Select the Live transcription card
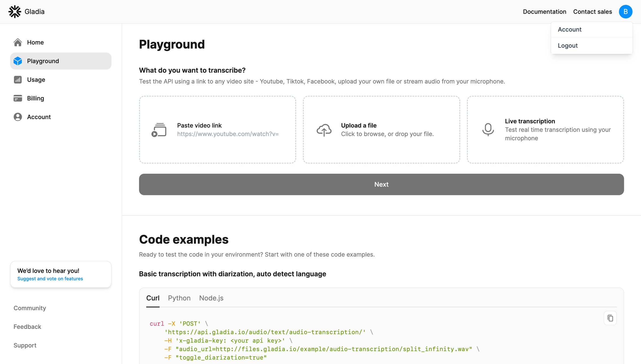Screen dimensions: 641x364 (x=545, y=130)
